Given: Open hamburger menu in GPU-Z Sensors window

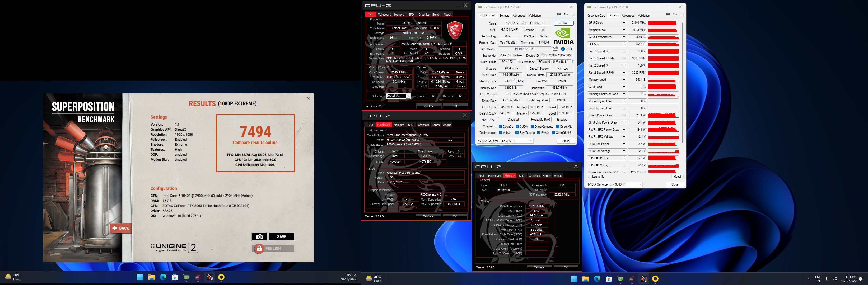Looking at the screenshot, I should tap(682, 14).
